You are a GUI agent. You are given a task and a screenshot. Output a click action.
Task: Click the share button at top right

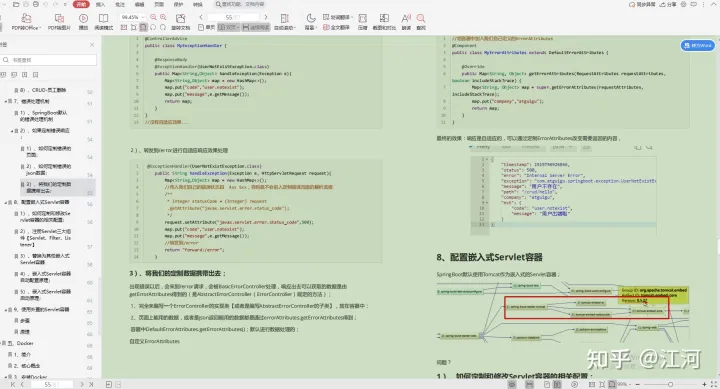coord(668,4)
